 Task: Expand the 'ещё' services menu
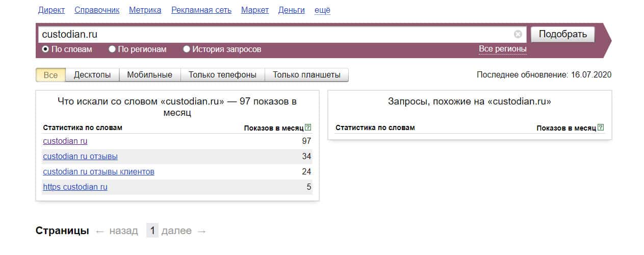322,10
